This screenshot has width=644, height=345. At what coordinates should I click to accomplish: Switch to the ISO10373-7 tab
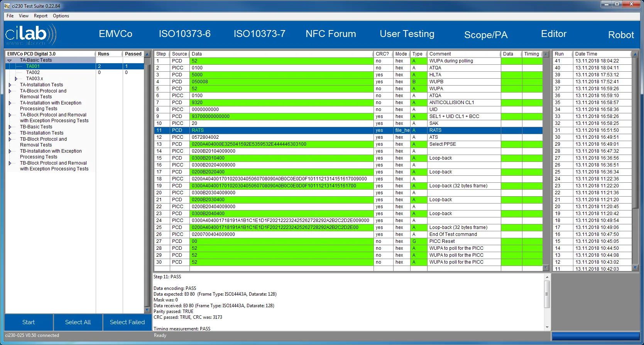point(259,34)
